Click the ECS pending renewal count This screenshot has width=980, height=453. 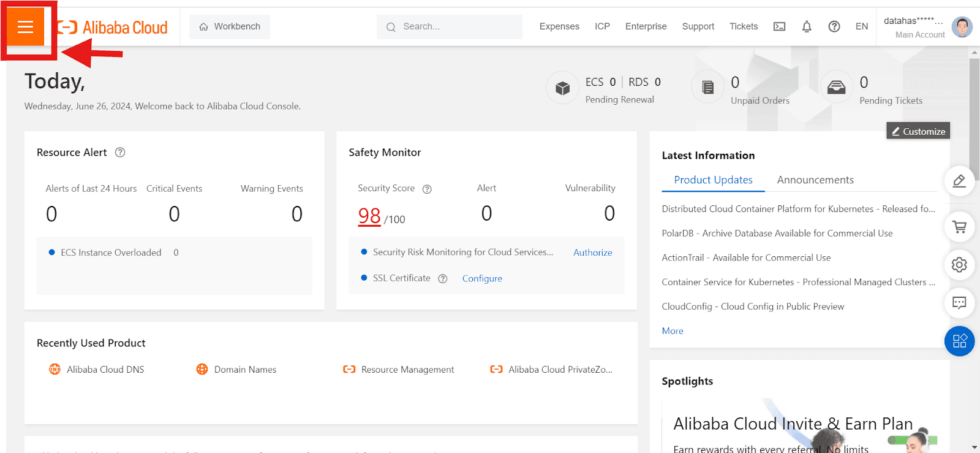612,82
